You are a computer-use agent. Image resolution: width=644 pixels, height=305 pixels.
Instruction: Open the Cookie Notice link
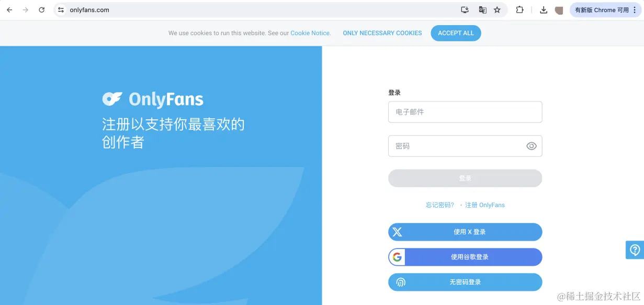[x=310, y=33]
